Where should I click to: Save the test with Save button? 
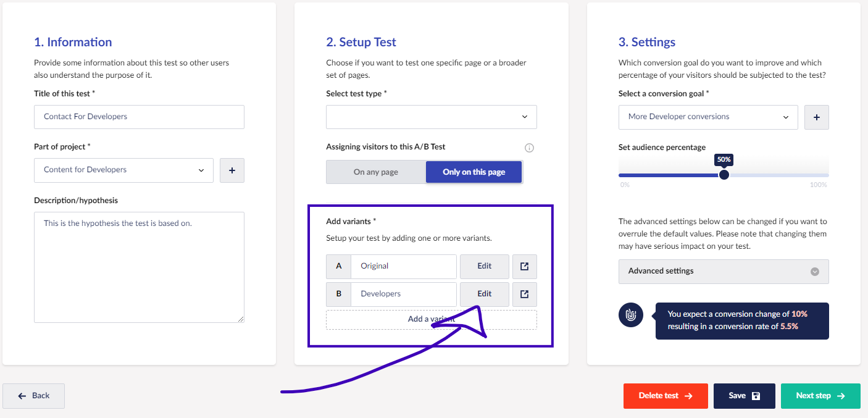tap(744, 396)
